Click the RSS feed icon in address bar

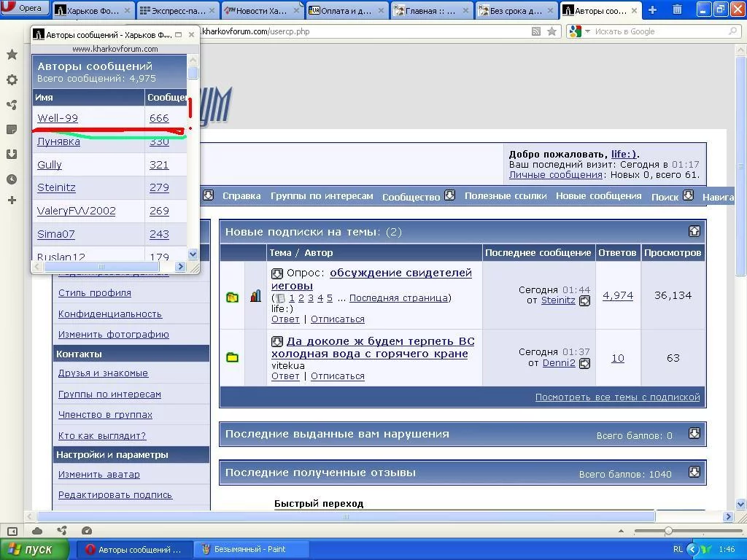coord(536,31)
